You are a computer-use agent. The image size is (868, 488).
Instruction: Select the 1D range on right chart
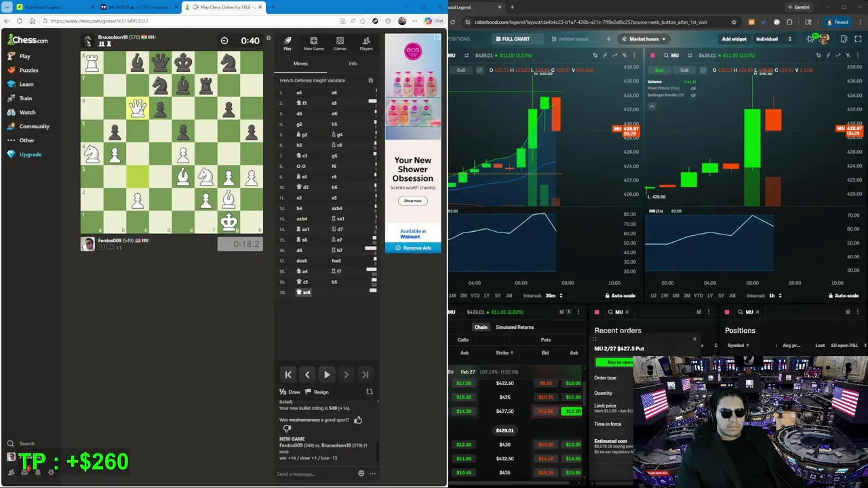pos(653,296)
